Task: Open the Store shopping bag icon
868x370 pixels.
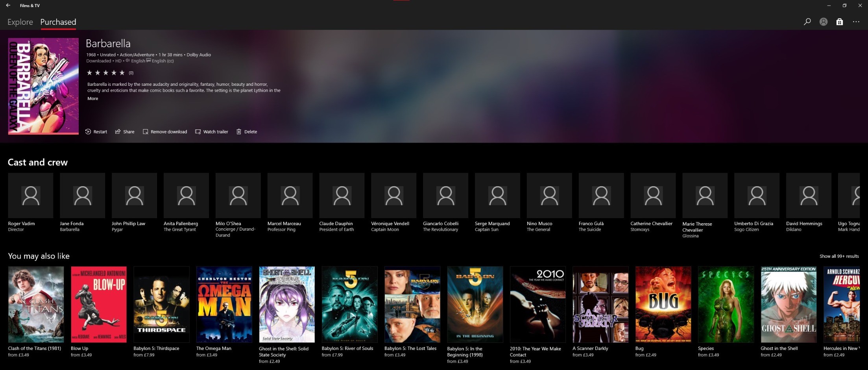Action: pyautogui.click(x=840, y=22)
